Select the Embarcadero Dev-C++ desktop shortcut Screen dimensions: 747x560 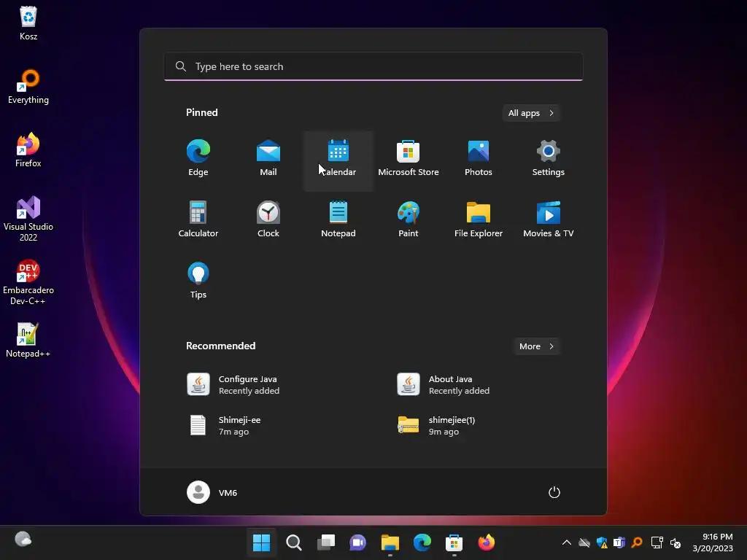28,282
